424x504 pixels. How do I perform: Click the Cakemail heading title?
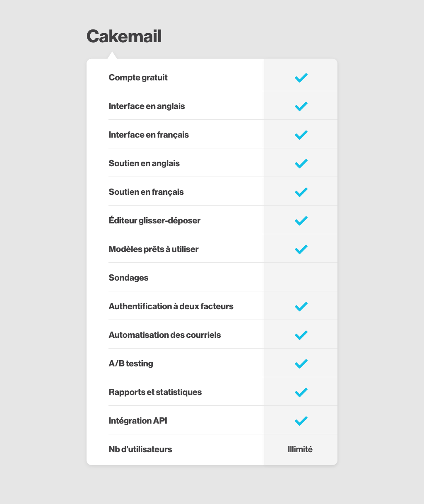124,36
